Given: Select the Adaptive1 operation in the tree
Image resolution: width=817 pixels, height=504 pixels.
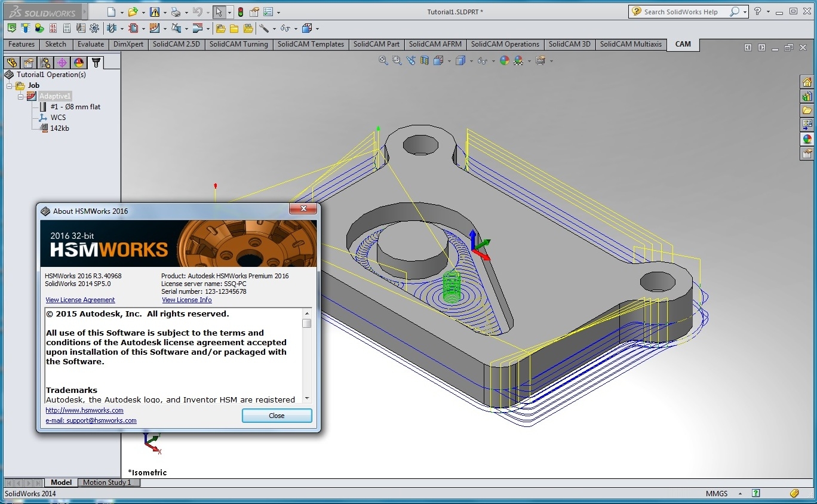Looking at the screenshot, I should coord(55,96).
